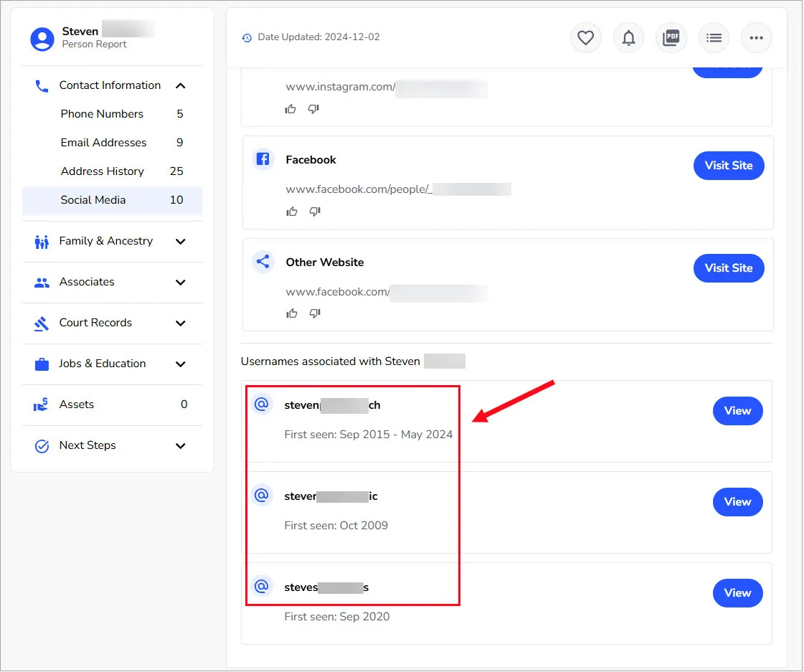
Task: Give a thumbs up to the Facebook result
Action: (x=291, y=211)
